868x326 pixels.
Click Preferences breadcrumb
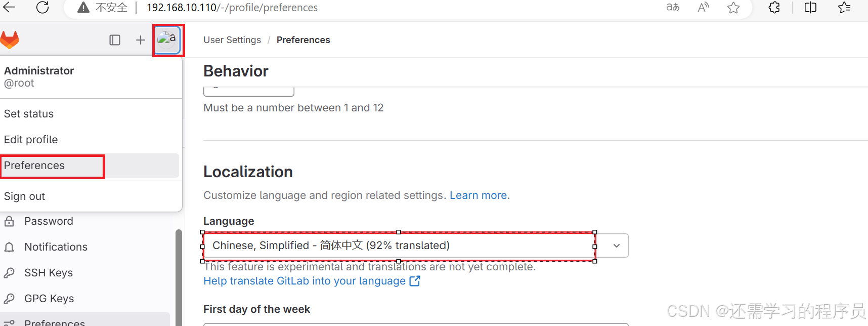[303, 40]
